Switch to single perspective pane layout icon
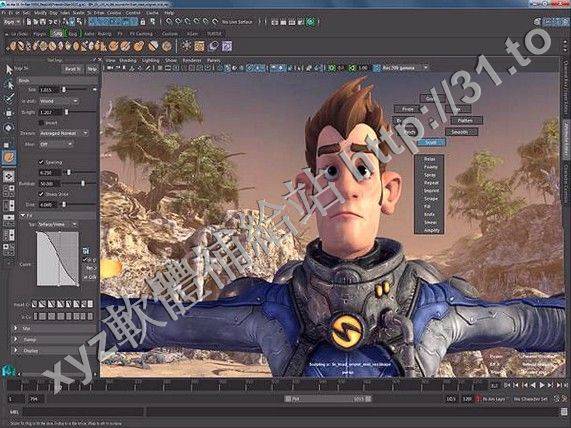Viewport: 571px width, 428px height. coord(9,177)
